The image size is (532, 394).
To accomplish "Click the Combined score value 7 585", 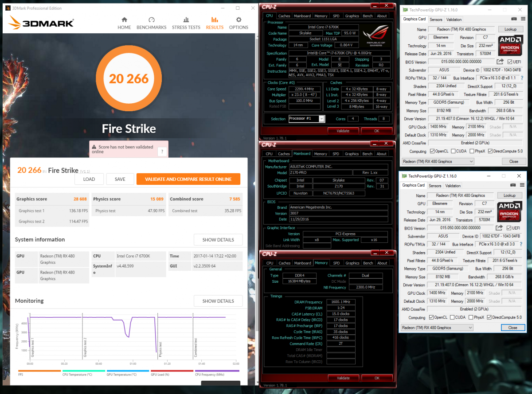I will click(x=235, y=199).
